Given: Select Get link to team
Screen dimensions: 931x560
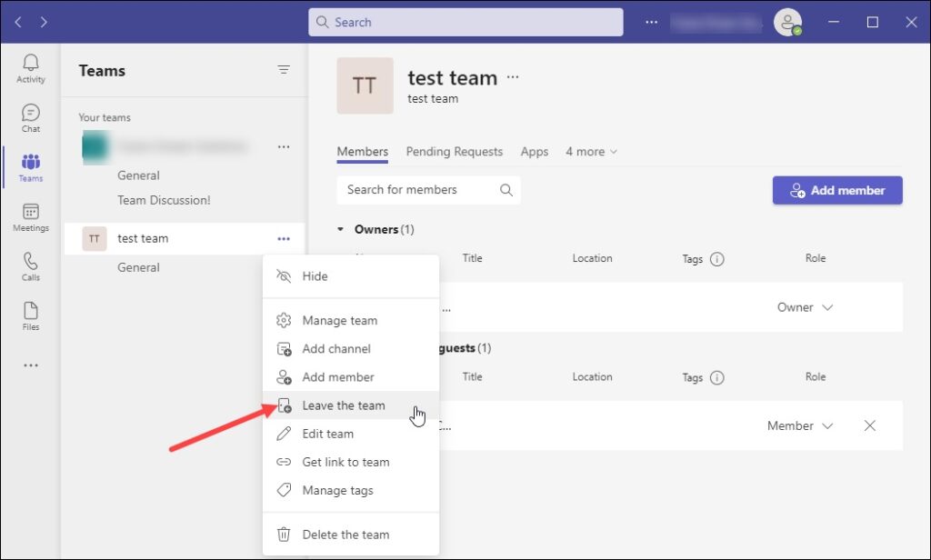Looking at the screenshot, I should (346, 462).
